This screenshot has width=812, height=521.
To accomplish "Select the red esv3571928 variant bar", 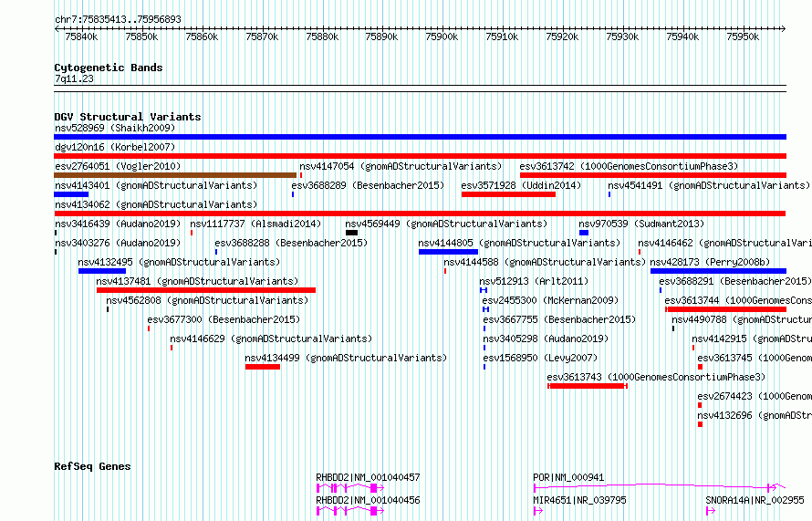I will pyautogui.click(x=508, y=194).
